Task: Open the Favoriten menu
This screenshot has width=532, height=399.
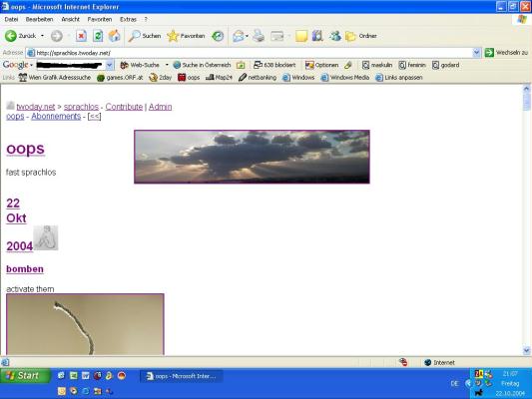Action: pyautogui.click(x=100, y=19)
